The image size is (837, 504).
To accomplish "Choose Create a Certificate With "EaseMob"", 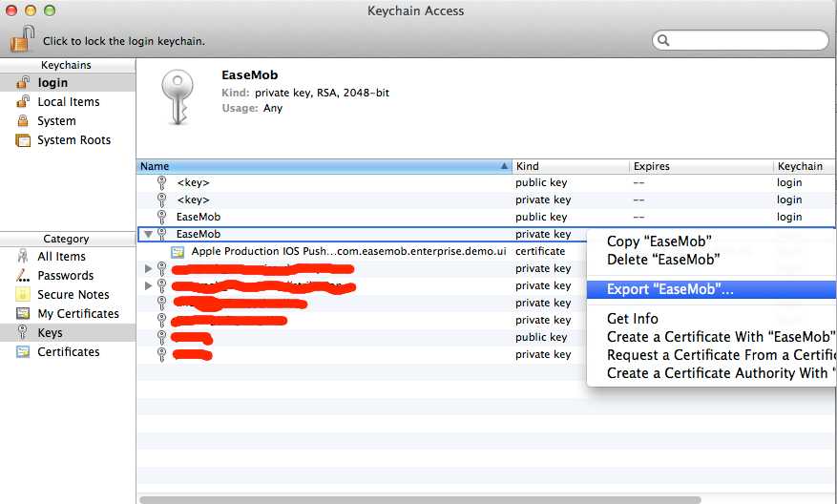I will coord(712,337).
